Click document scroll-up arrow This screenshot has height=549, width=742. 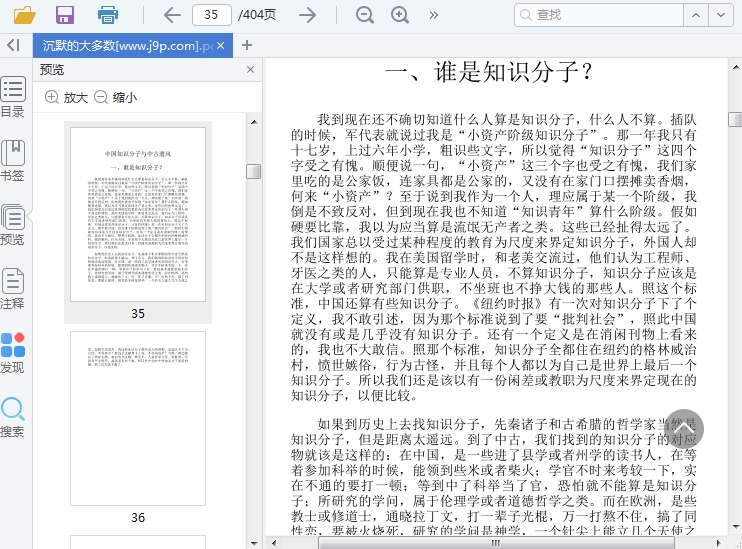[736, 67]
